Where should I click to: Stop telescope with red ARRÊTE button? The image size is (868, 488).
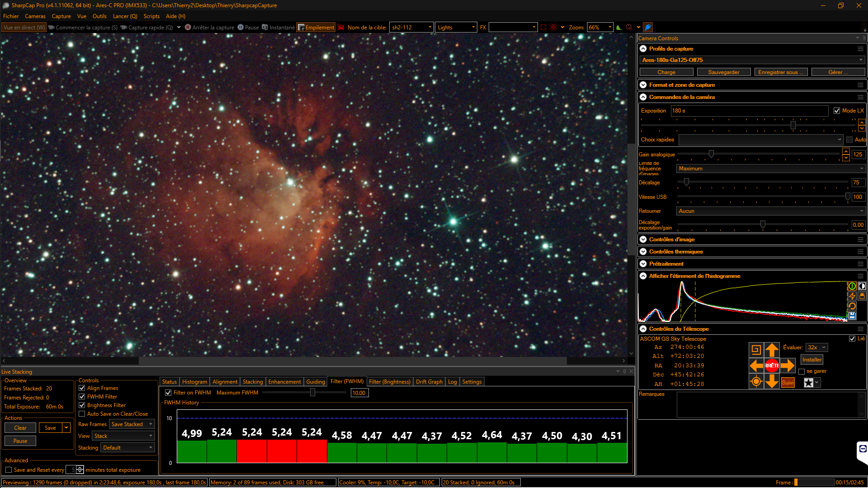[772, 366]
